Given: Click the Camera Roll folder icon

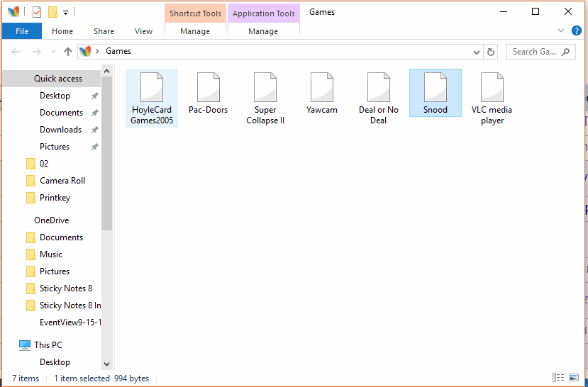Looking at the screenshot, I should click(x=30, y=181).
